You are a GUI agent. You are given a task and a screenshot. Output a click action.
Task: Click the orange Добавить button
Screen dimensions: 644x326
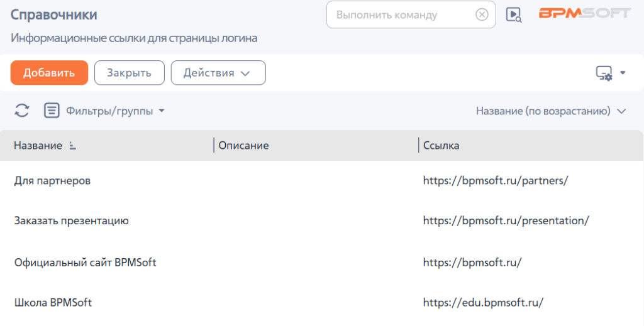point(49,73)
